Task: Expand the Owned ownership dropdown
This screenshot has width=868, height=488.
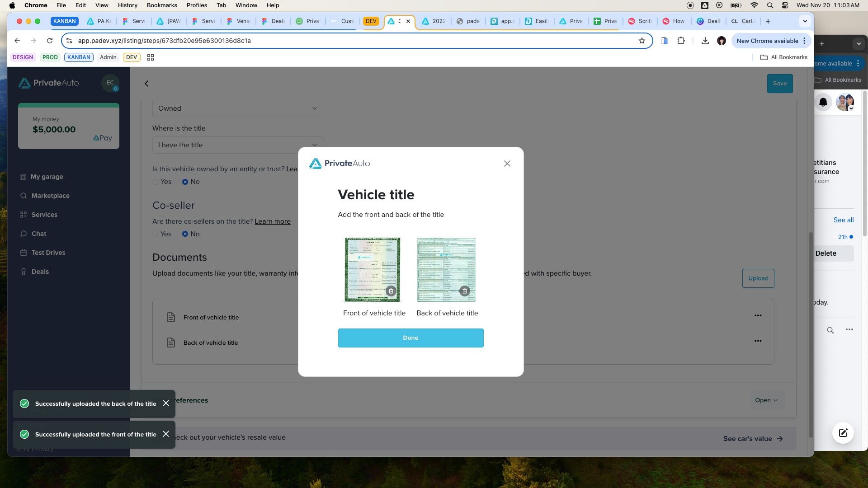Action: tap(238, 108)
